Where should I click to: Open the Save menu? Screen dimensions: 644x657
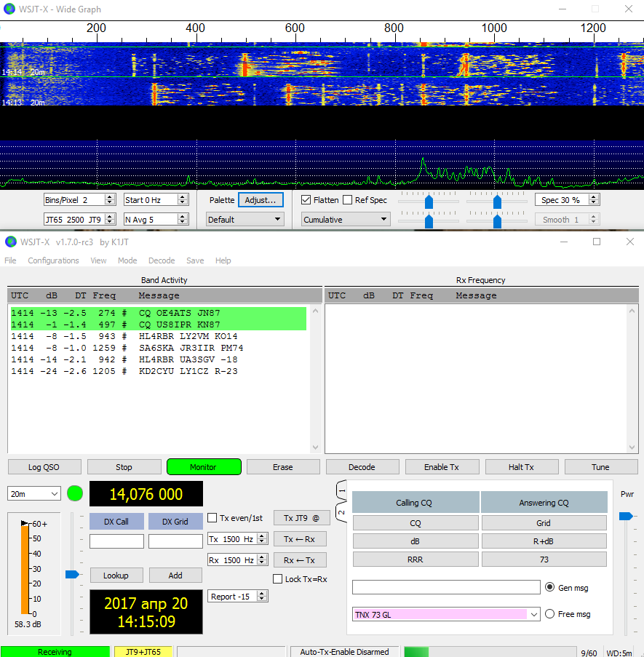195,260
